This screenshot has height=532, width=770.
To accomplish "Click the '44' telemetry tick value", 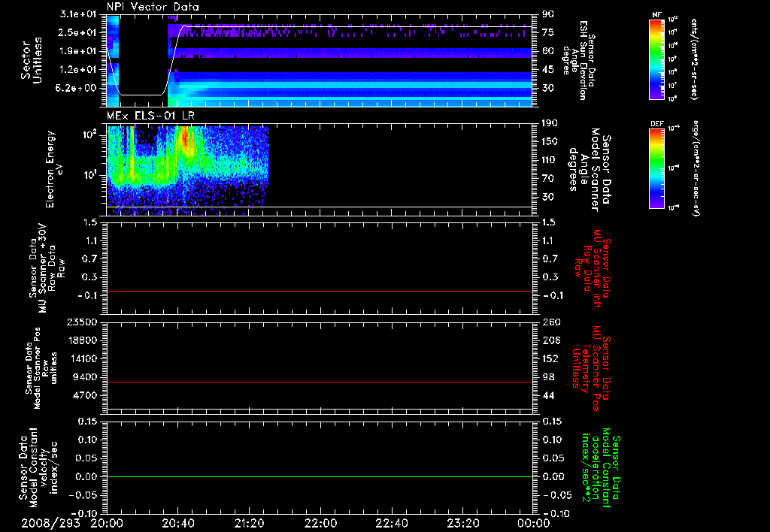I will pos(548,395).
